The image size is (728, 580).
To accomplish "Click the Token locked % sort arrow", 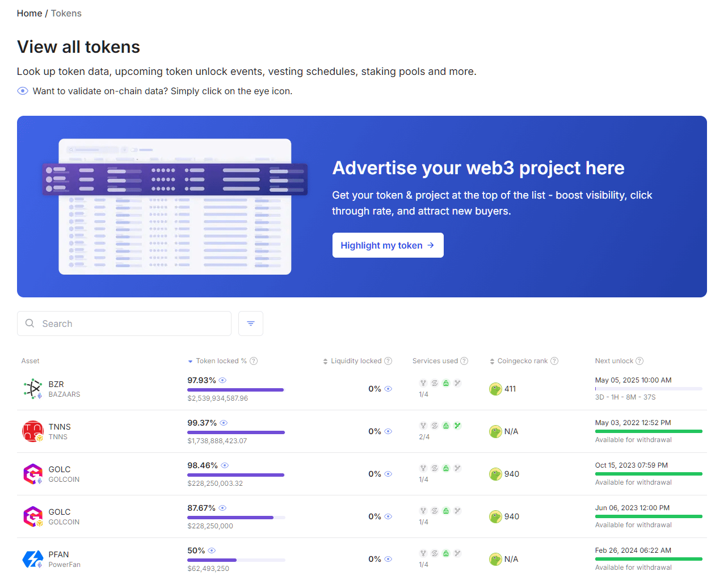I will 190,361.
